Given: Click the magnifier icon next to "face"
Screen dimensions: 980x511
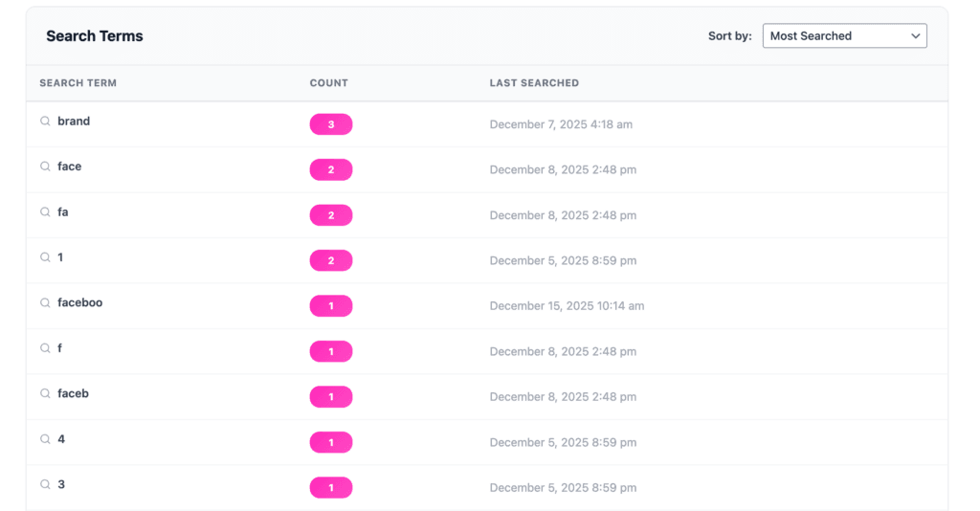Looking at the screenshot, I should 45,167.
